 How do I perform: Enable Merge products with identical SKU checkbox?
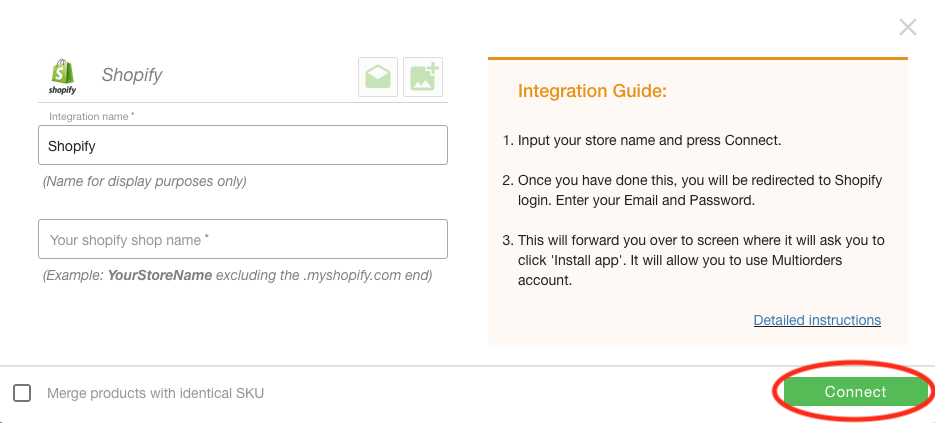coord(22,393)
